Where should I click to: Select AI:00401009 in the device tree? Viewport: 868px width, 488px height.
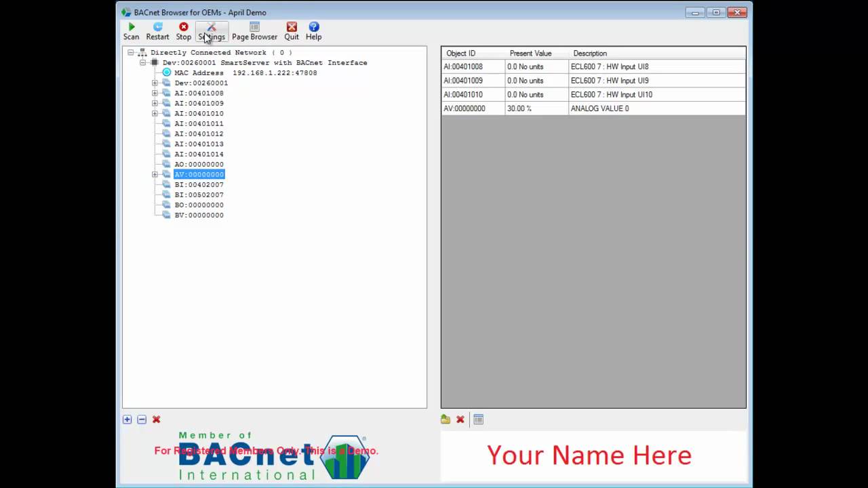(x=199, y=103)
